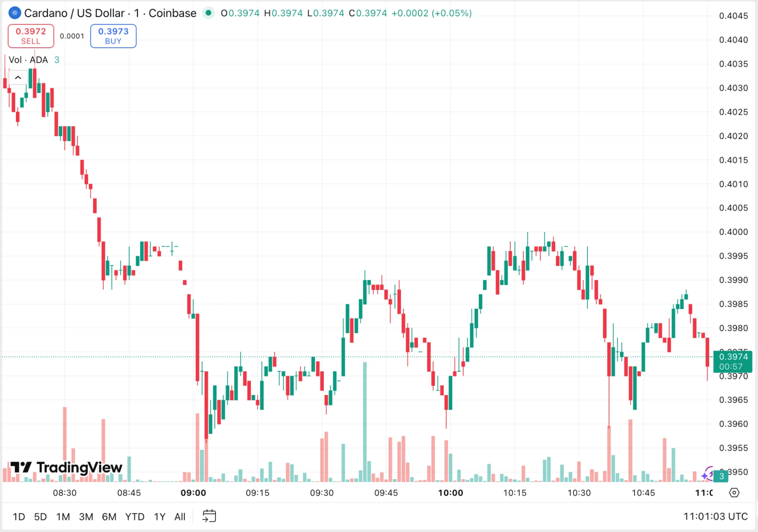The image size is (758, 532).
Task: Open the Go-to-date calendar icon
Action: point(209,516)
